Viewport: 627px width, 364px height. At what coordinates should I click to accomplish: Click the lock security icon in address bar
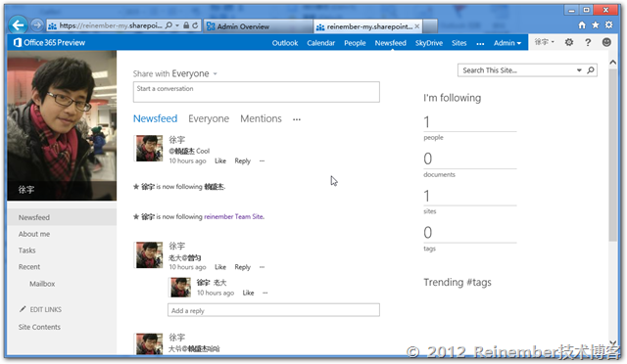point(186,25)
